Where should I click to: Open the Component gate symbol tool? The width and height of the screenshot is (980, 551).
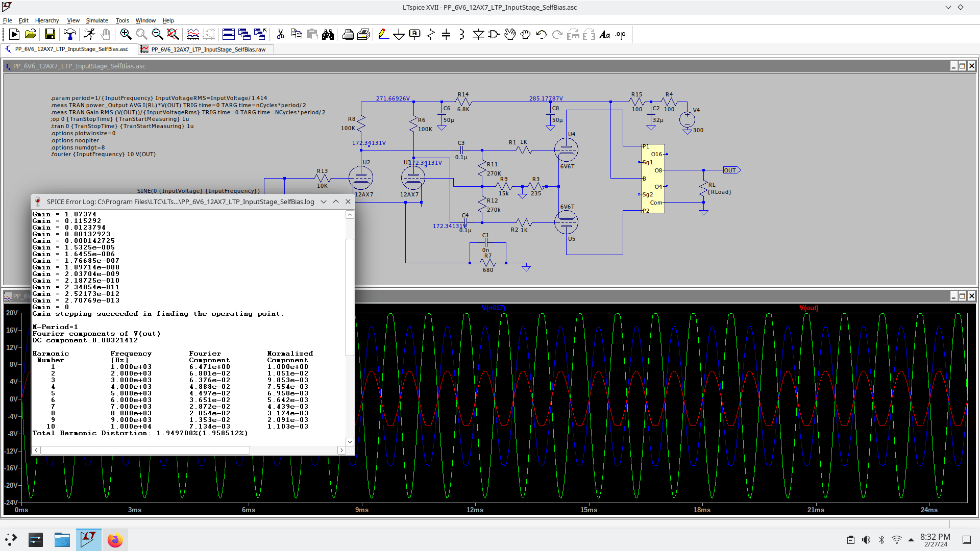click(x=494, y=34)
